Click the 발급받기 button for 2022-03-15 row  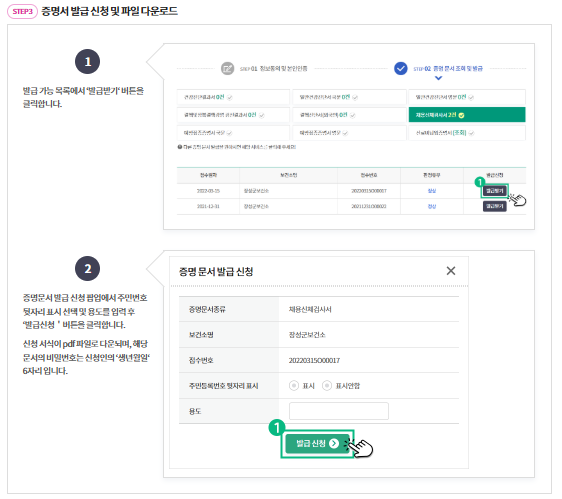(x=494, y=191)
